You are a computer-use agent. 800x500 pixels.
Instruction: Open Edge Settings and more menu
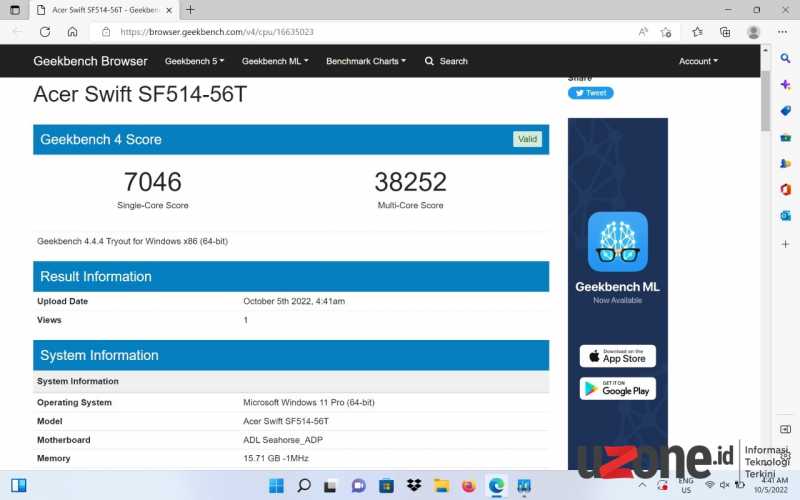[x=783, y=32]
